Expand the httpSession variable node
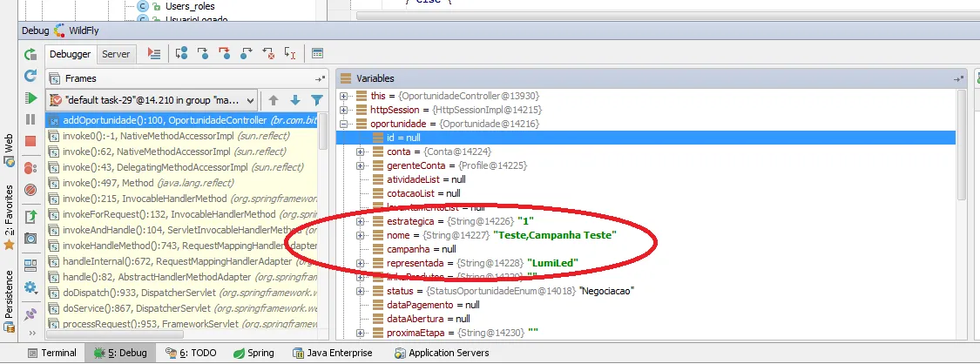This screenshot has height=364, width=980. tap(344, 110)
